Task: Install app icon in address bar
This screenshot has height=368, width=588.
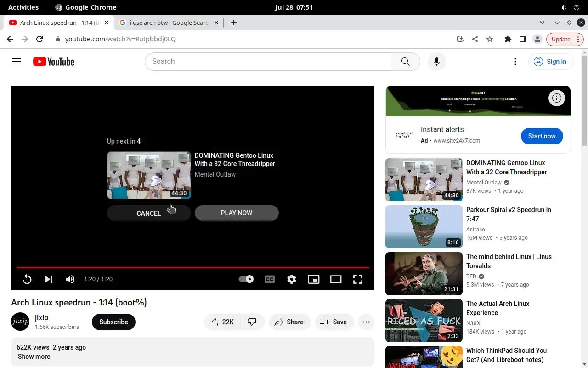Action: click(x=460, y=39)
